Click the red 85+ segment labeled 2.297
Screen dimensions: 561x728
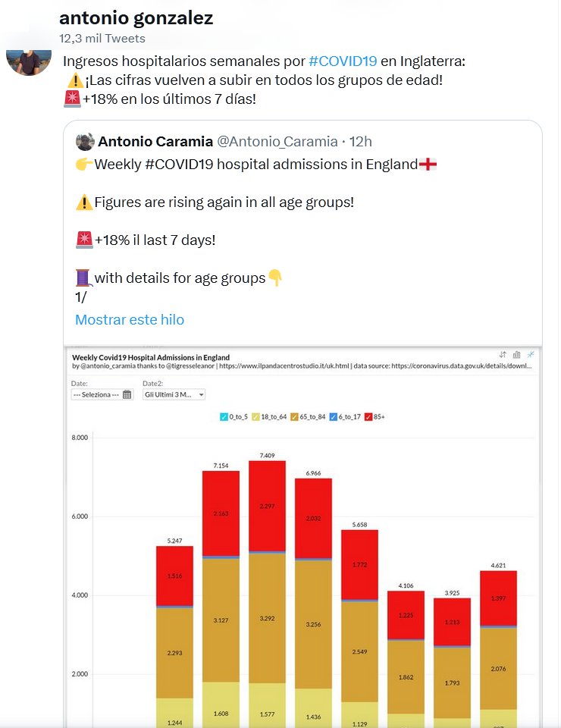pos(267,506)
